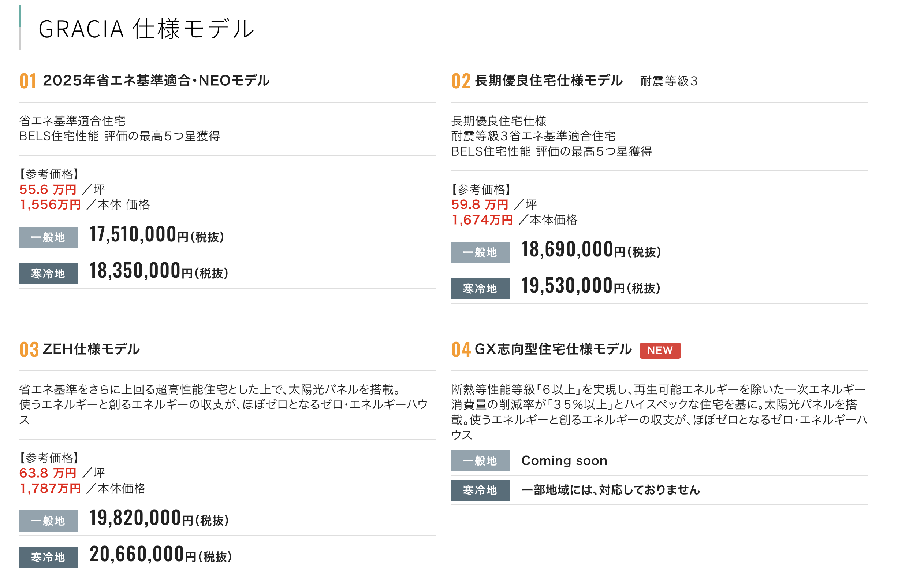Click the ZEH仕様モデル title

click(91, 349)
